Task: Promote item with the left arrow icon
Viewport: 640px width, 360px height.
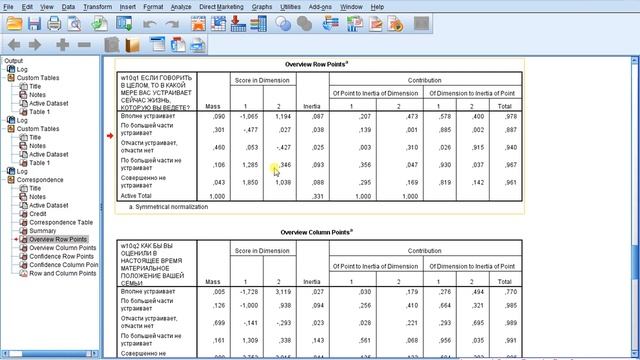Action: click(14, 44)
